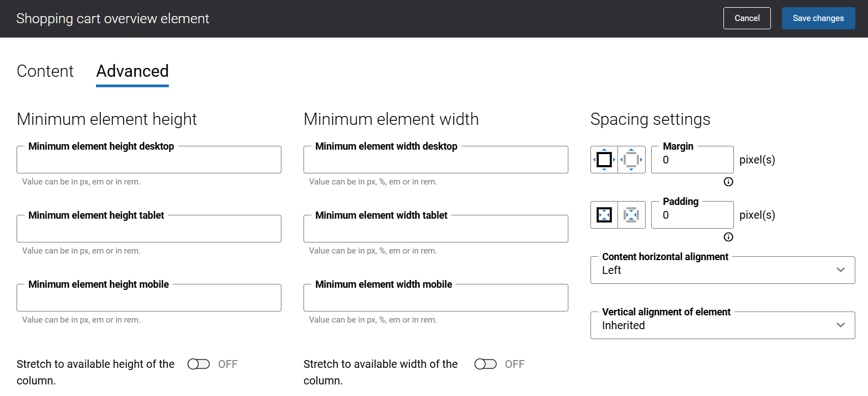
Task: Select the Advanced tab
Action: click(x=132, y=71)
